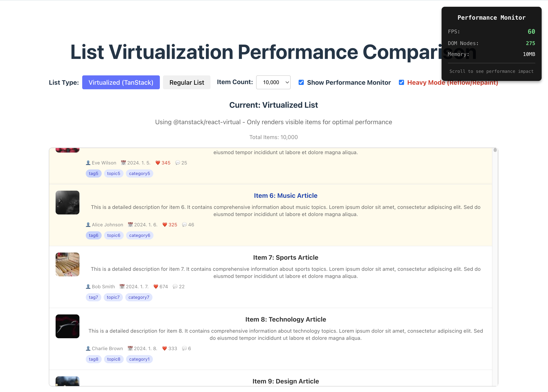Screen dimensions: 548x392
Task: Select the tag8 pill
Action: pyautogui.click(x=94, y=359)
